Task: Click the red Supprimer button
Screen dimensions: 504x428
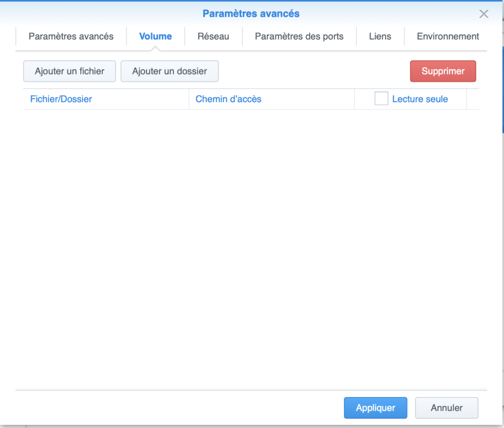Action: coord(443,71)
